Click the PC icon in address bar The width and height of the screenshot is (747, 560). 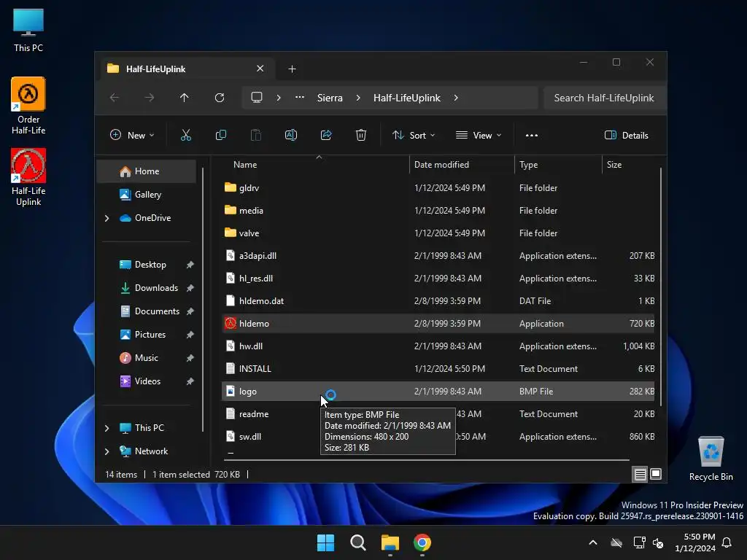click(256, 98)
